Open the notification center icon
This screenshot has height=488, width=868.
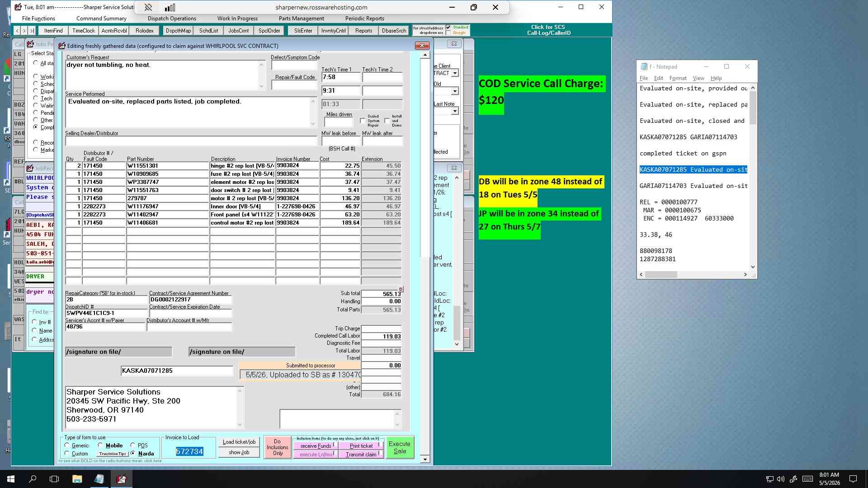[x=853, y=479]
